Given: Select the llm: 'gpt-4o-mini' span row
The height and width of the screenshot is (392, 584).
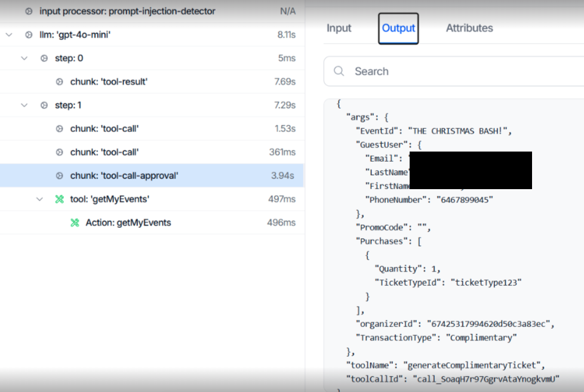Looking at the screenshot, I should 149,35.
